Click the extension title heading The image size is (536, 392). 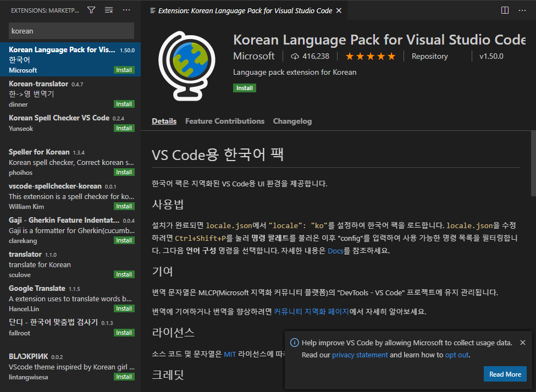coord(379,40)
